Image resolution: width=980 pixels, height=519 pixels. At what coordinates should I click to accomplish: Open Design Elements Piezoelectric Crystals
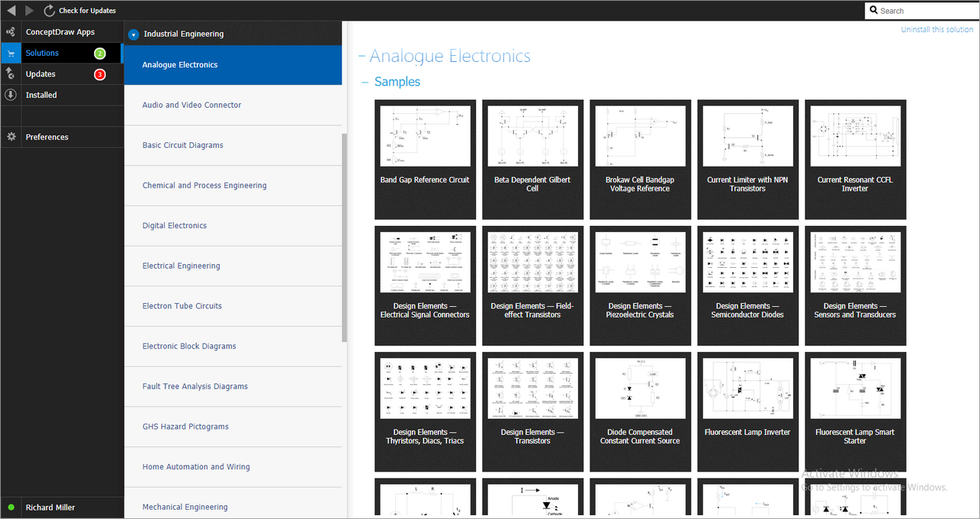click(x=640, y=286)
